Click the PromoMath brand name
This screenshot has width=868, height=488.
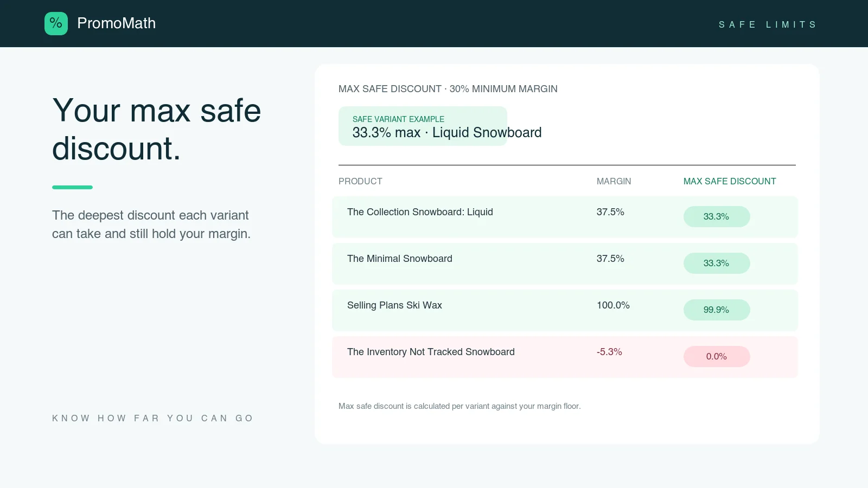pos(116,23)
